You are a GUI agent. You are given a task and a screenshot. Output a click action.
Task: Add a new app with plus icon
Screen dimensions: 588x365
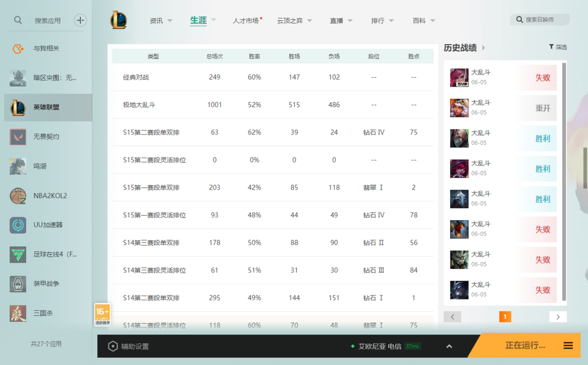[x=80, y=20]
